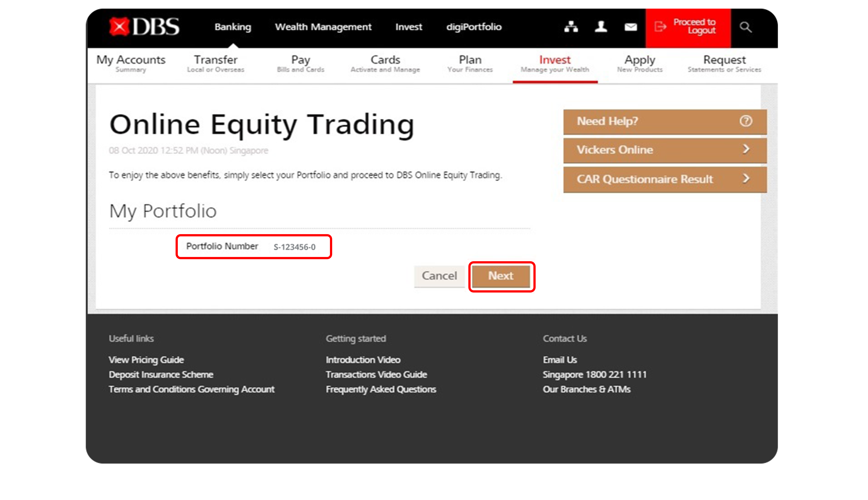Click the CAR Questionnaire Result chevron arrow
The height and width of the screenshot is (500, 868).
click(x=746, y=179)
